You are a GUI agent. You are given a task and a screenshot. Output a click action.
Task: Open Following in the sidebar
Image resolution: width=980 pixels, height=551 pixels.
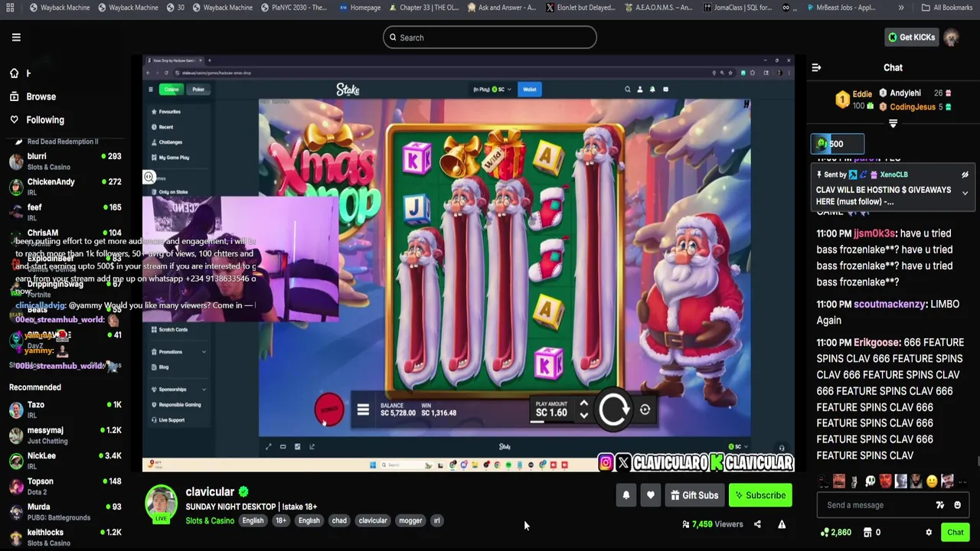coord(37,119)
